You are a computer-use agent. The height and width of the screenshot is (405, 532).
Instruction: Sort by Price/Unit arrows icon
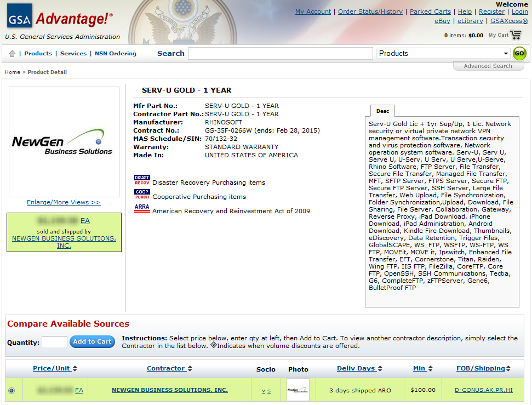tap(75, 368)
